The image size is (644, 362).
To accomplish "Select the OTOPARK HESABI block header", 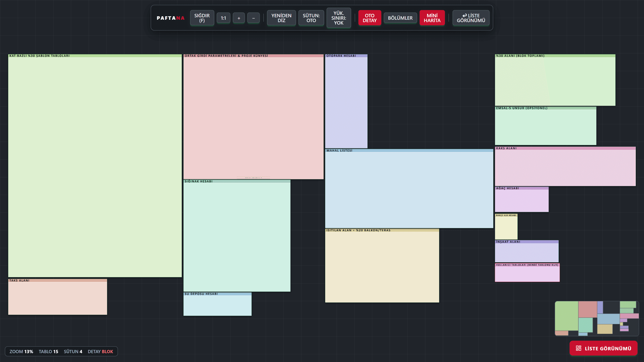I will pyautogui.click(x=346, y=56).
